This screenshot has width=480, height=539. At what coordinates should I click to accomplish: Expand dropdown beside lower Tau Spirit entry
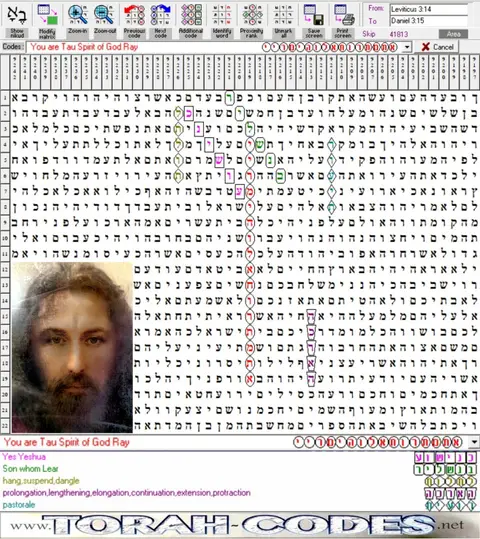(474, 442)
